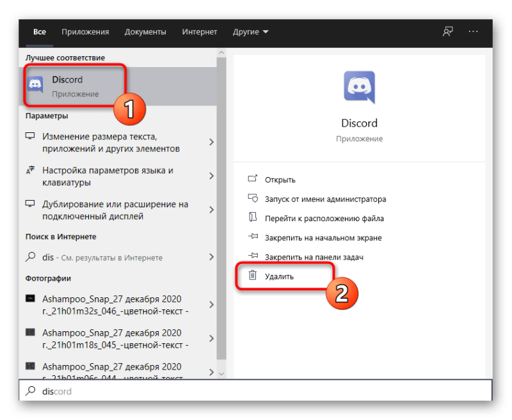Screen dimensions: 512x420
Task: Open Дублирование или расширение на подключенный дисплей
Action: 118,210
